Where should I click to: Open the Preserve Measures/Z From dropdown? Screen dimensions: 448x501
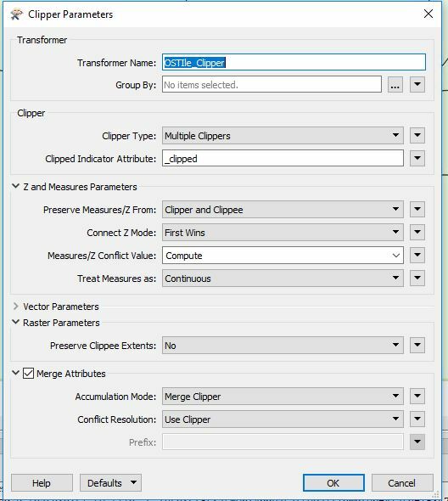[x=283, y=210]
